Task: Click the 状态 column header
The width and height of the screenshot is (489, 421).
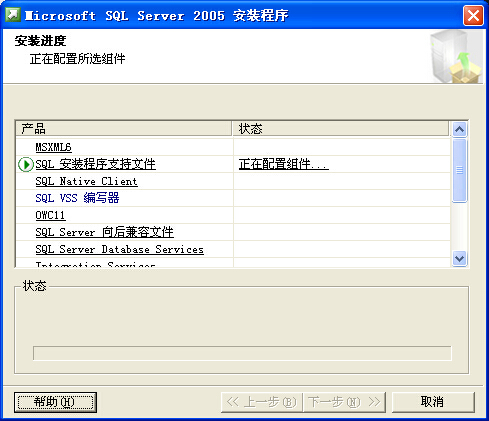Action: coord(340,129)
